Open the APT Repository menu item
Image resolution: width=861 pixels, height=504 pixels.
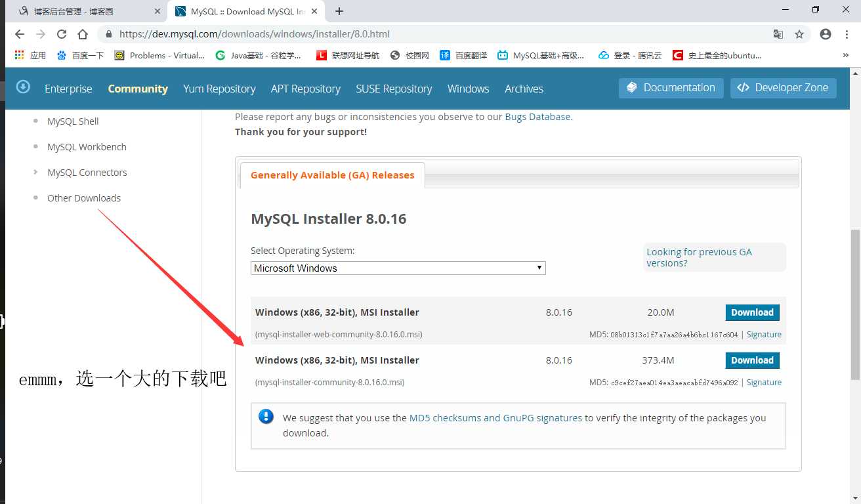click(x=306, y=89)
